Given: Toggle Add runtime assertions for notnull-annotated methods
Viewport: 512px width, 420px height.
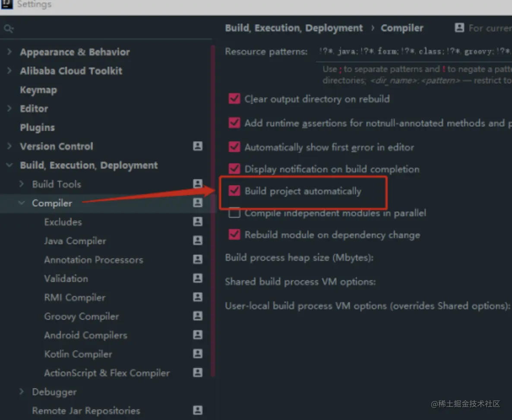Looking at the screenshot, I should point(234,122).
